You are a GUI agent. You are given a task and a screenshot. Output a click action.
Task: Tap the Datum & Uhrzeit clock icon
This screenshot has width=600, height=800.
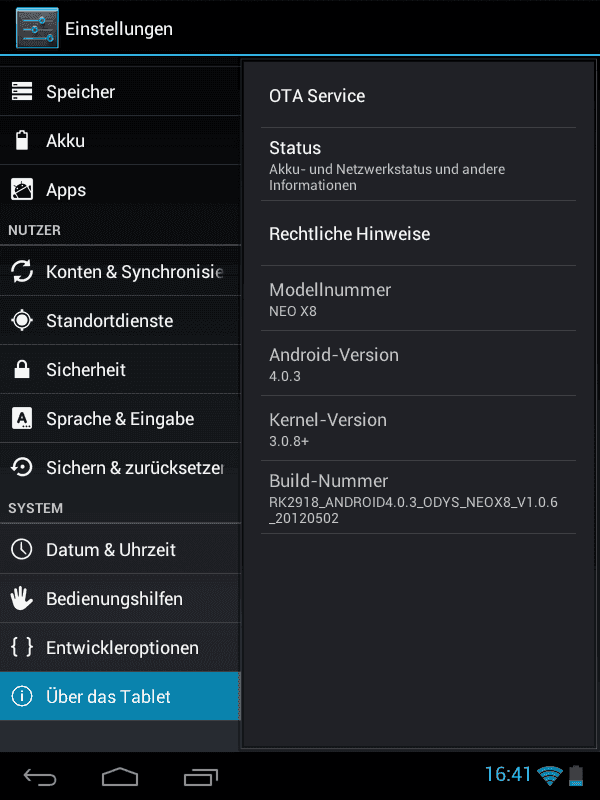[x=22, y=549]
